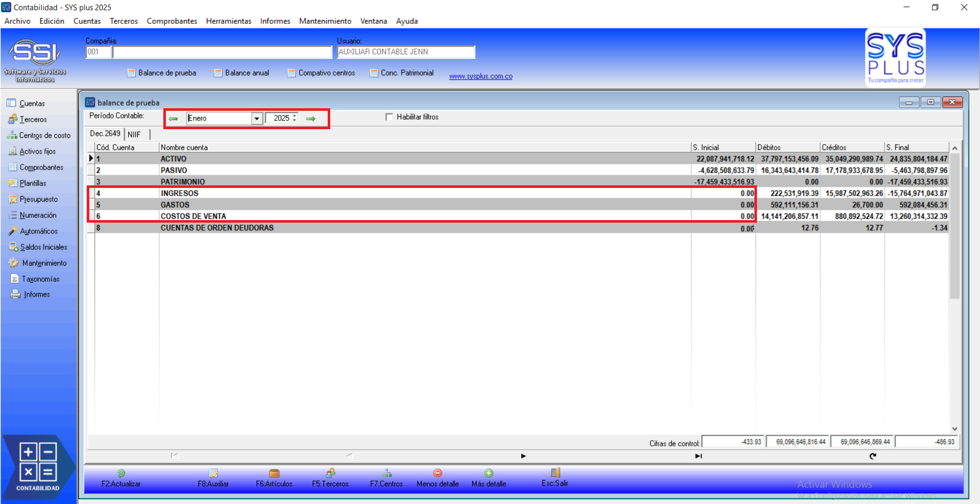
Task: Click Menos detalle button
Action: 437,478
